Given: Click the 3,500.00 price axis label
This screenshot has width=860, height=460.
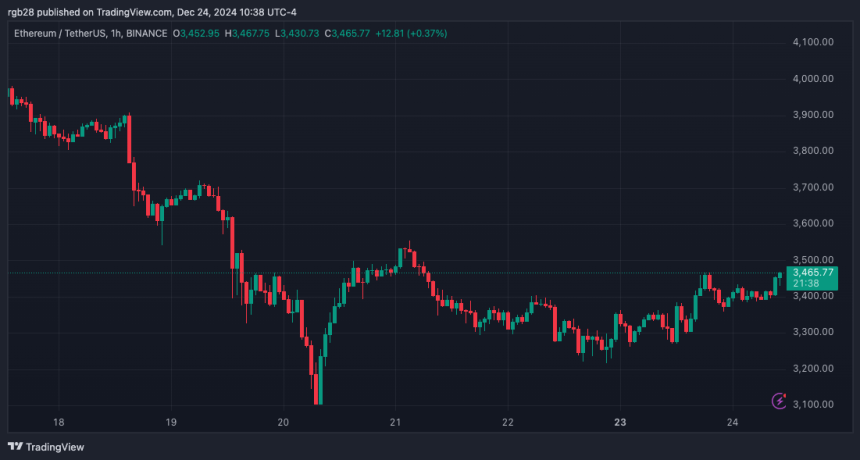Looking at the screenshot, I should (x=814, y=259).
